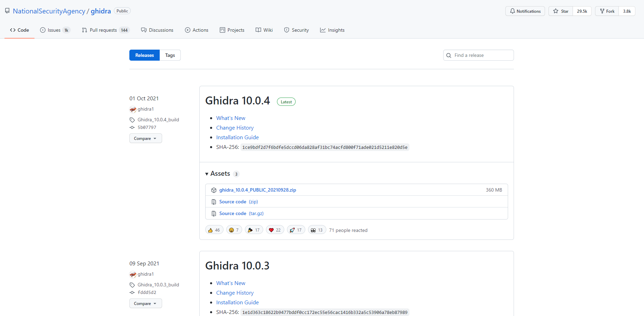Screen dimensions: 644x316
Task: Click the 10.0.3 SHA-256 hash text
Action: coord(325,312)
